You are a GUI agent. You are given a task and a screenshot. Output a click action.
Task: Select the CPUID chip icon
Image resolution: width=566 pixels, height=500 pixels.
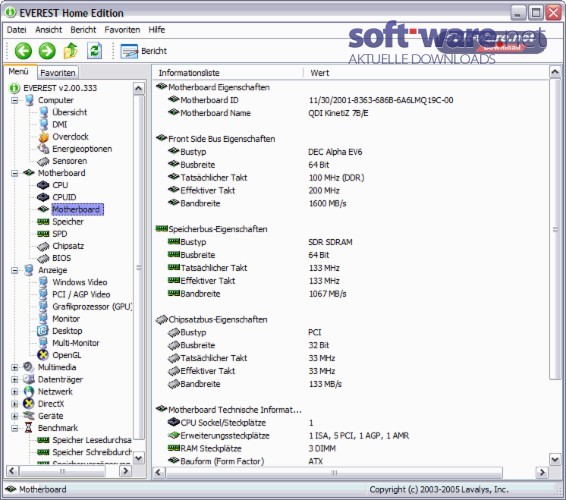point(43,197)
